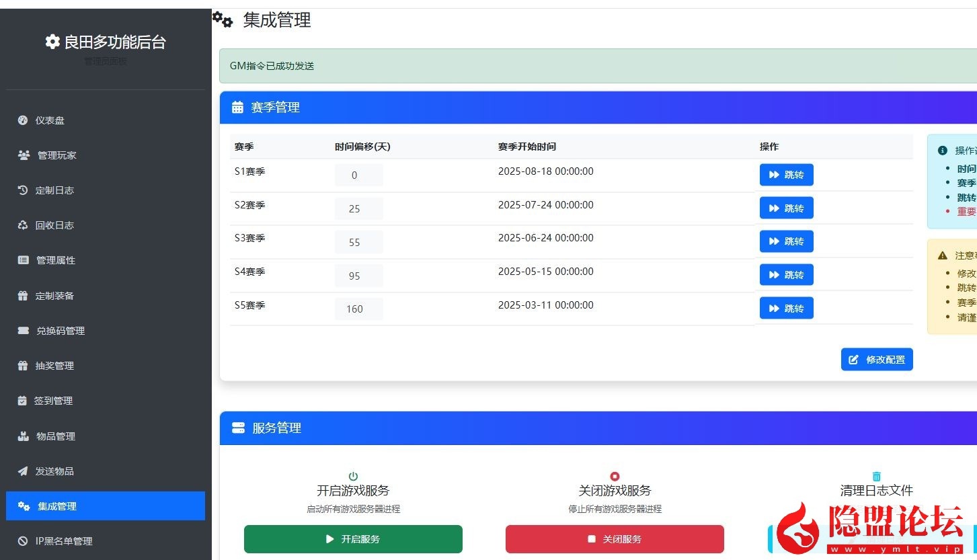Screen dimensions: 977x560
Task: Click the paper plane icon beside 发送物品
Action: coord(23,471)
